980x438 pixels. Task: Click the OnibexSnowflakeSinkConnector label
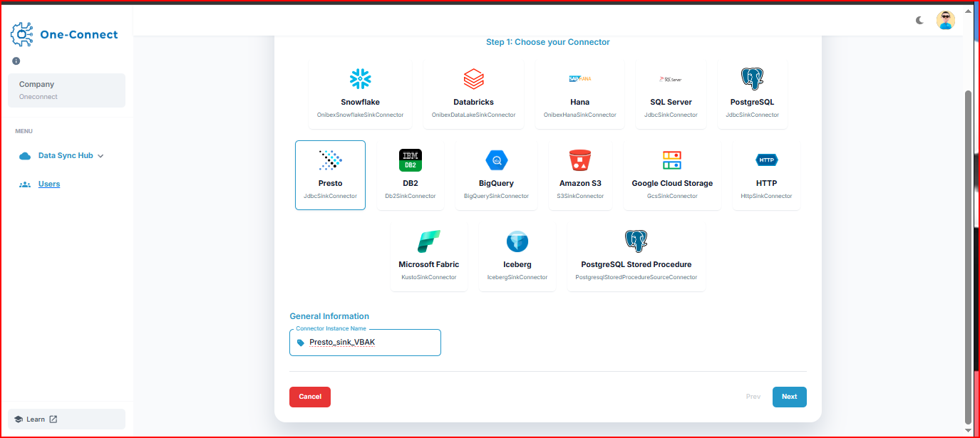coord(361,115)
